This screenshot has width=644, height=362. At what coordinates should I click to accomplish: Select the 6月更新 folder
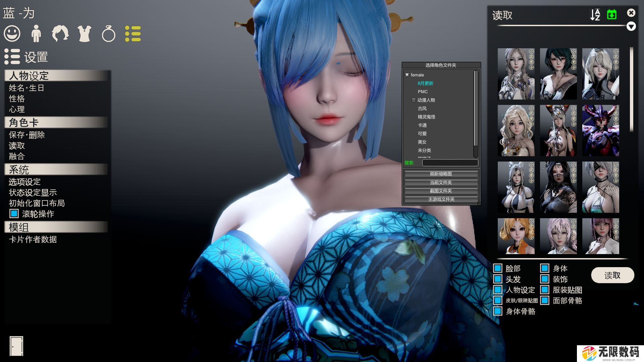tap(425, 83)
